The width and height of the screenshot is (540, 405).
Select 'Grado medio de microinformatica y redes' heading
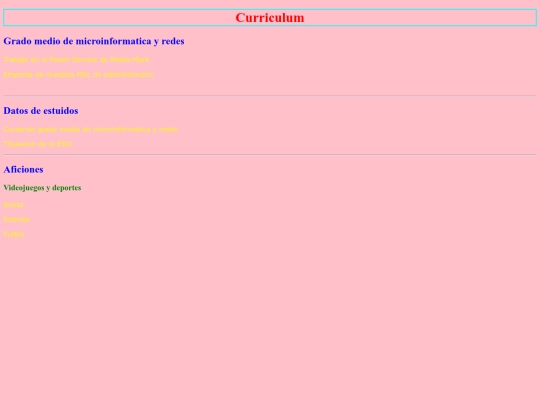pos(94,41)
